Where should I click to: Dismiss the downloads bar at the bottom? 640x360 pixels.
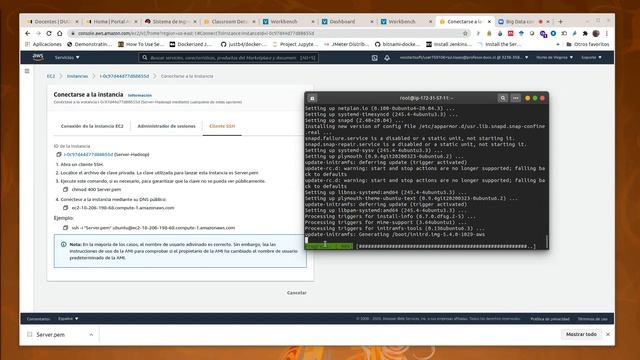coord(608,334)
